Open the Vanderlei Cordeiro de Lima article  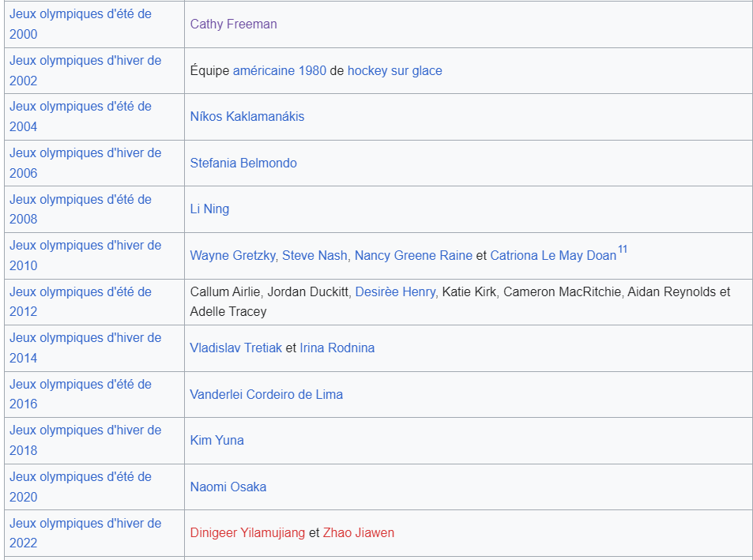[266, 394]
